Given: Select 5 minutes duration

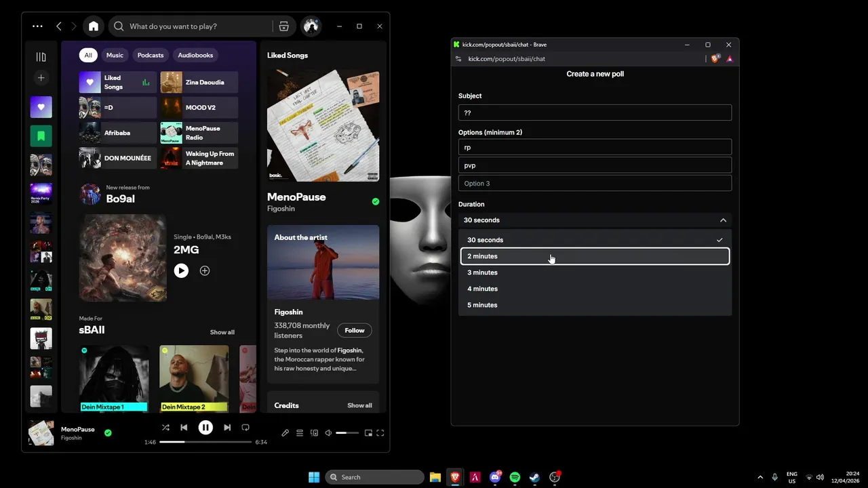Looking at the screenshot, I should pyautogui.click(x=595, y=305).
